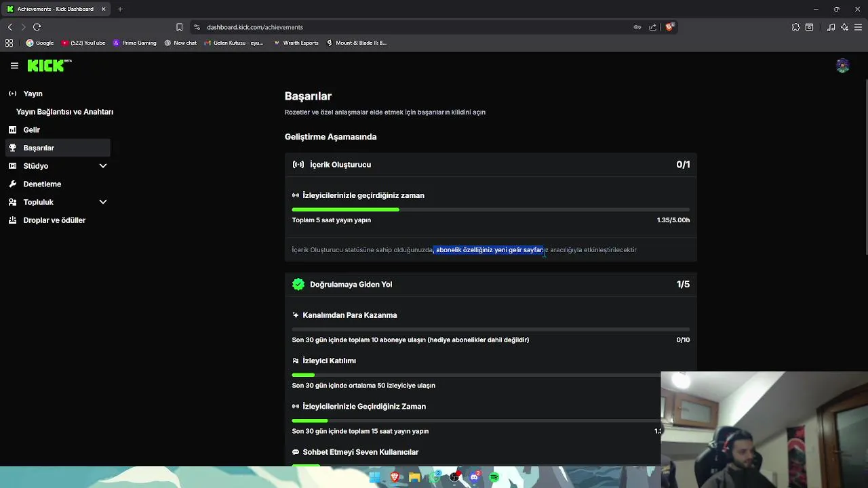Open the Wraith Esports bookmark
This screenshot has height=488, width=868.
[x=296, y=43]
